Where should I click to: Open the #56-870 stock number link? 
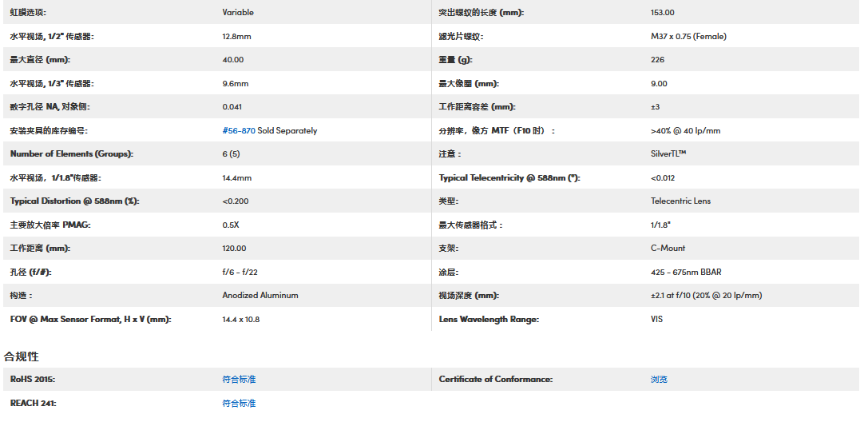point(239,130)
